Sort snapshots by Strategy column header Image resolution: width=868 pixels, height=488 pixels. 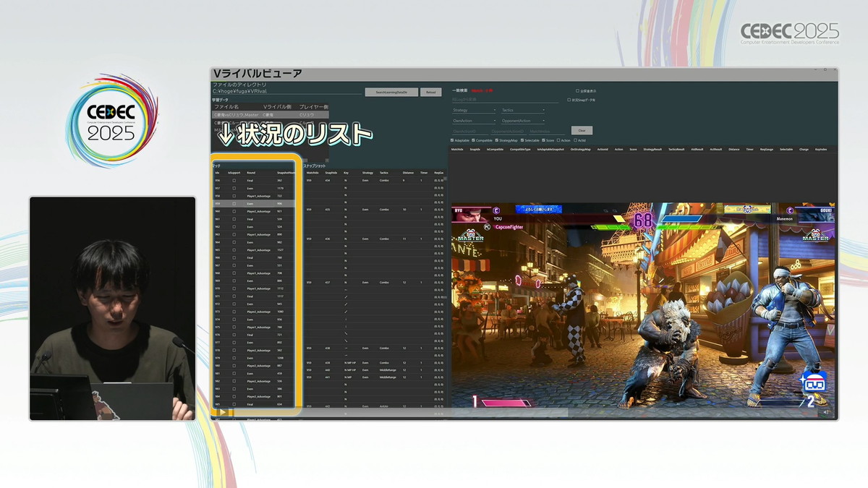tap(368, 173)
